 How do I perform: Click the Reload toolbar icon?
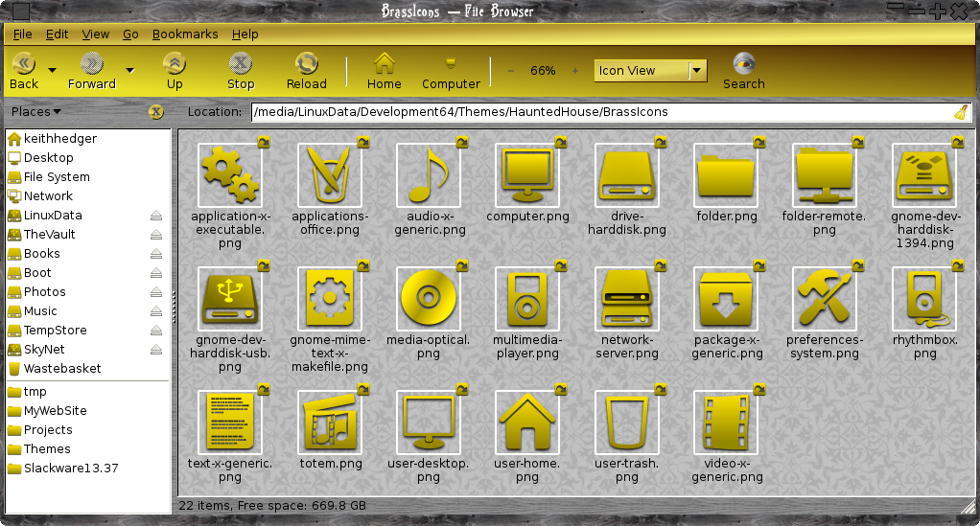point(306,64)
